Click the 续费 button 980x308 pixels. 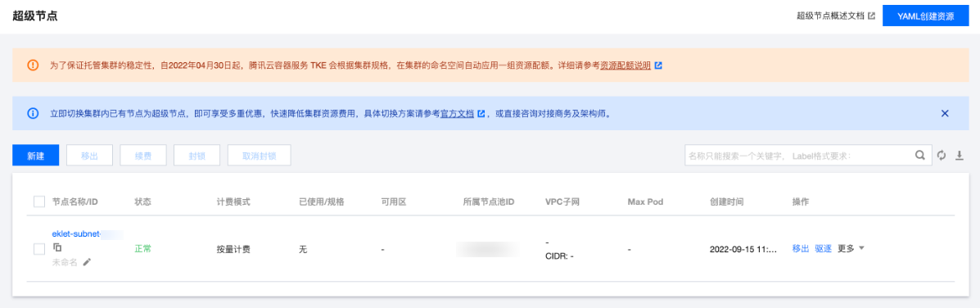143,156
